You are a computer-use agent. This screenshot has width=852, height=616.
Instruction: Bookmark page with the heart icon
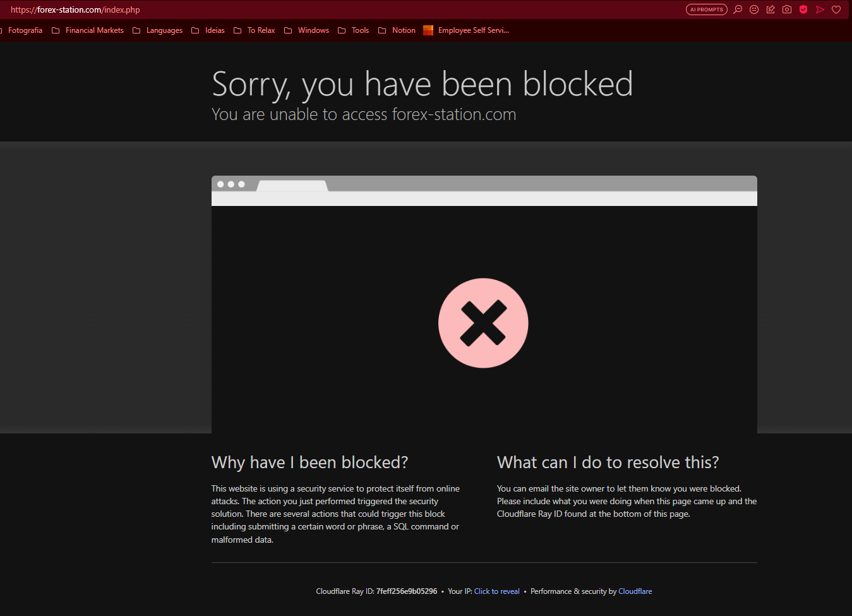(x=836, y=9)
